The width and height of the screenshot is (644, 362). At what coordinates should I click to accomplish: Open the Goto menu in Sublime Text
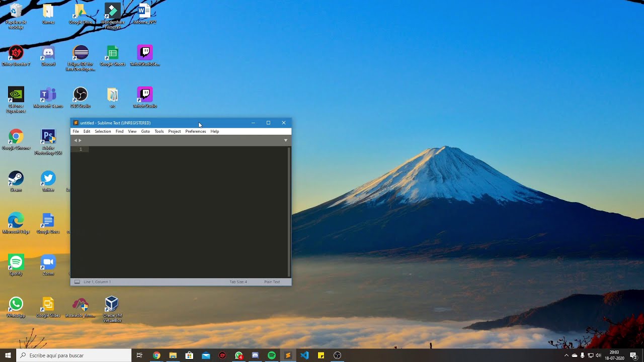145,131
